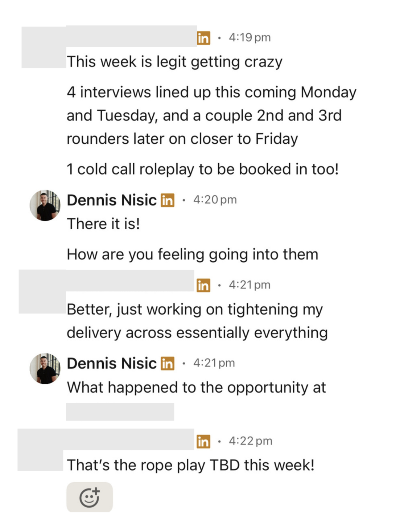The width and height of the screenshot is (404, 532).
Task: Click the LinkedIn badge beside the 4:22 pm timestamp
Action: tap(204, 442)
